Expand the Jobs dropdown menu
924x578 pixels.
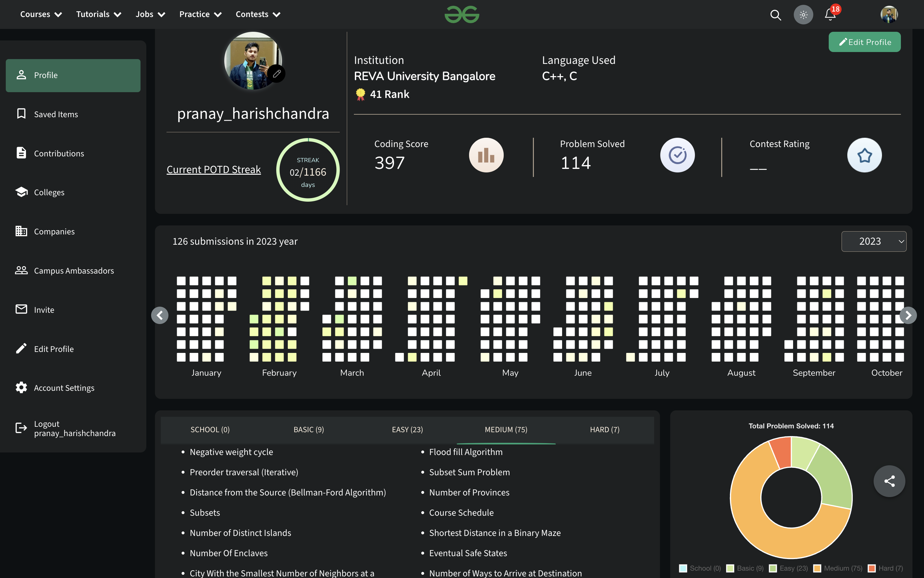150,14
